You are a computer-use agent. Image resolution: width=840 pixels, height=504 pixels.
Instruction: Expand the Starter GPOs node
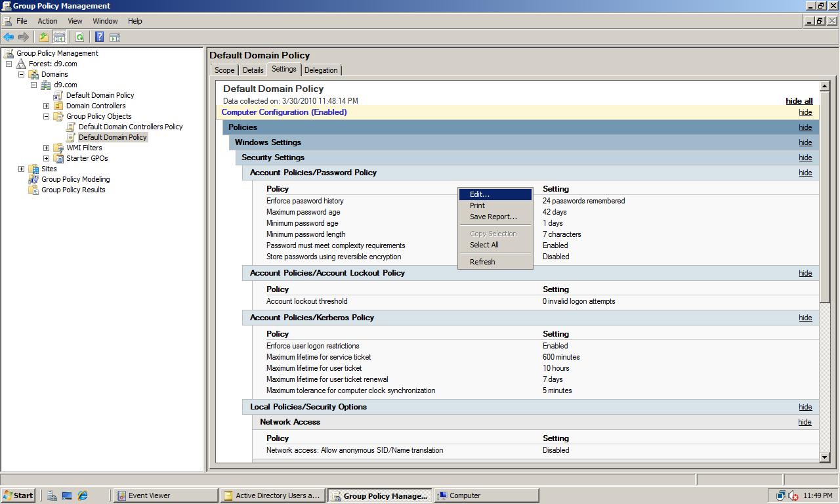pyautogui.click(x=46, y=158)
